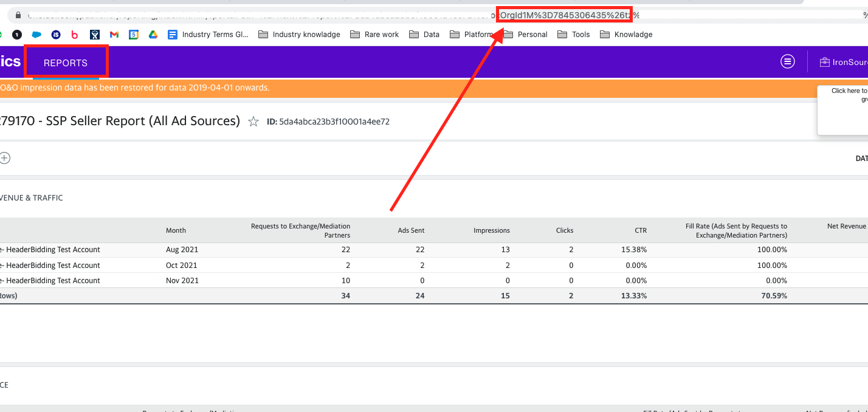Open the Gmail bookmark icon

114,35
